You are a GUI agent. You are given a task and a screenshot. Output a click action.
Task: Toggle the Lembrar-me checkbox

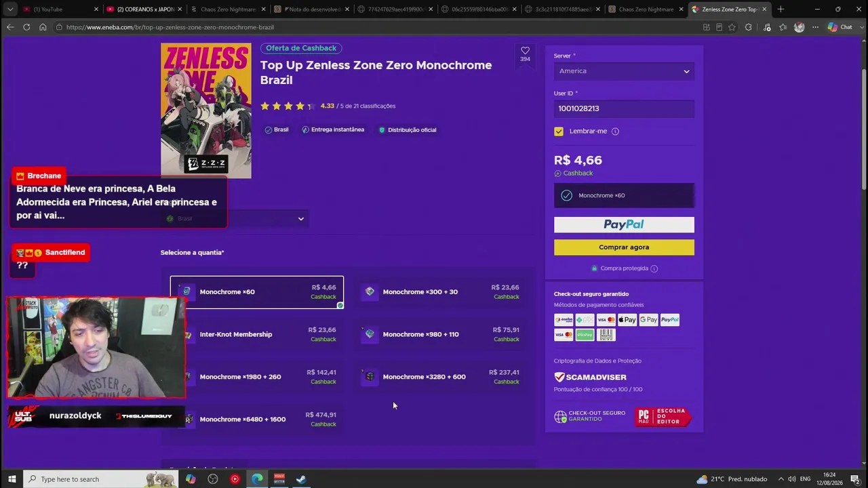[559, 131]
